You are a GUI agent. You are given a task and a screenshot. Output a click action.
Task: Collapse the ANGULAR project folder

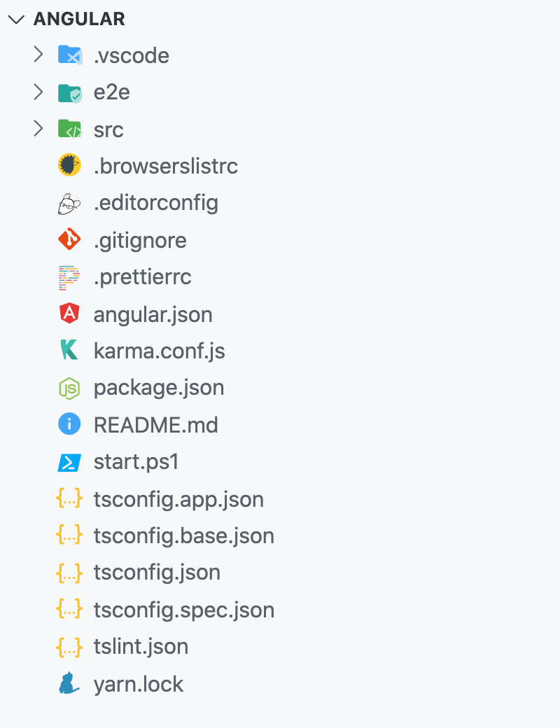15,20
